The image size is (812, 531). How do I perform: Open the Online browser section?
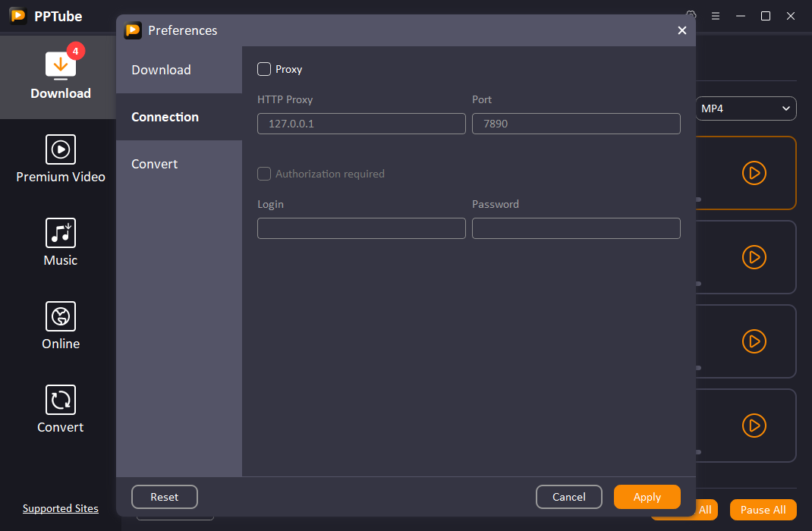tap(61, 326)
